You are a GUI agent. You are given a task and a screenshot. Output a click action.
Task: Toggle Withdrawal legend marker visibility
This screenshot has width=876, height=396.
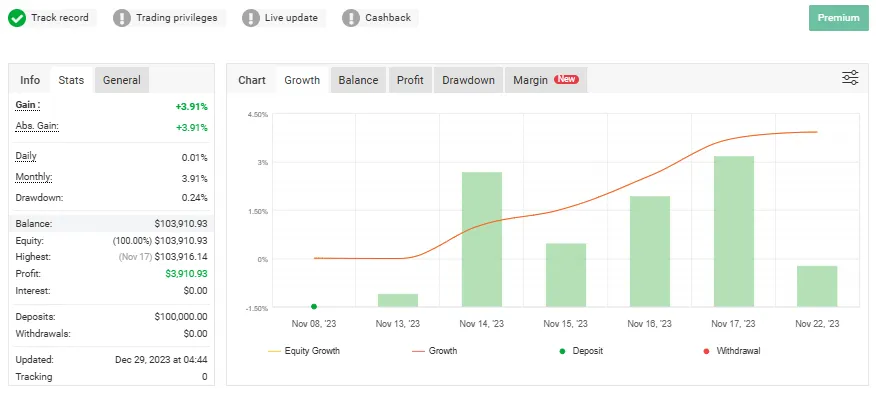coord(732,351)
